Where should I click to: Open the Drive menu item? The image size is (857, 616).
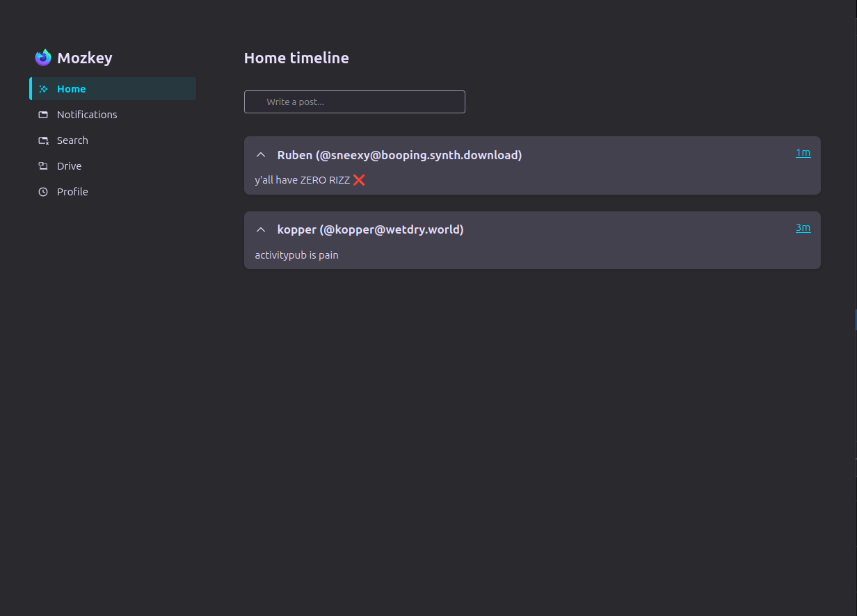pyautogui.click(x=70, y=166)
